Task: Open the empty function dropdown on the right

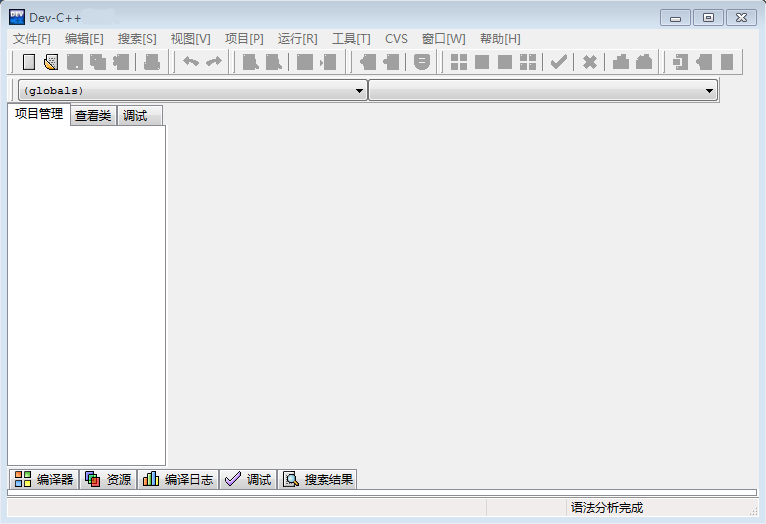Action: [x=543, y=90]
